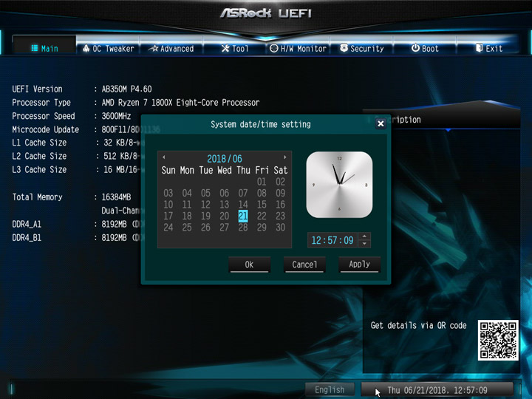
Task: Select day 24 in calendar
Action: (168, 228)
